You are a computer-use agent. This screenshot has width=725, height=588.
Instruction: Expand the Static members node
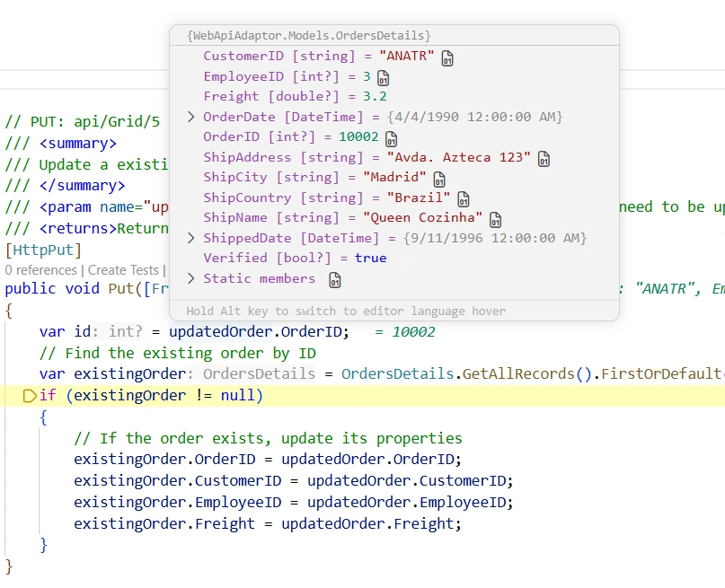[x=191, y=278]
